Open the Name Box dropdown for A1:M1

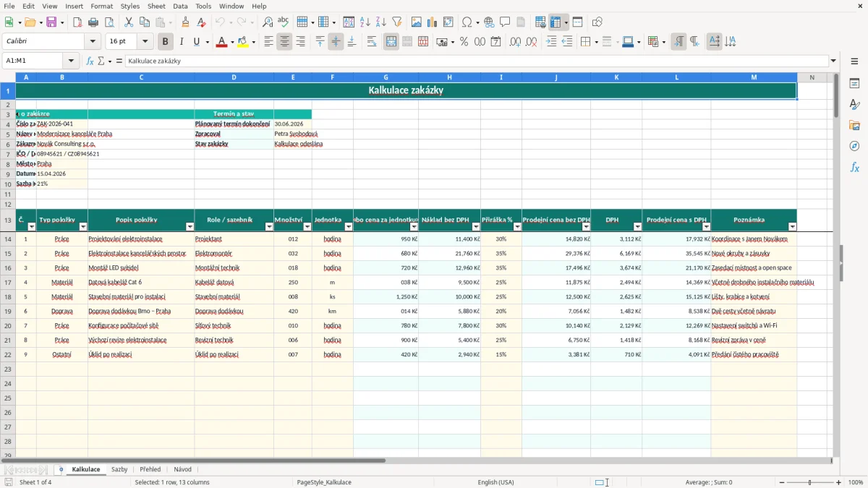click(71, 61)
